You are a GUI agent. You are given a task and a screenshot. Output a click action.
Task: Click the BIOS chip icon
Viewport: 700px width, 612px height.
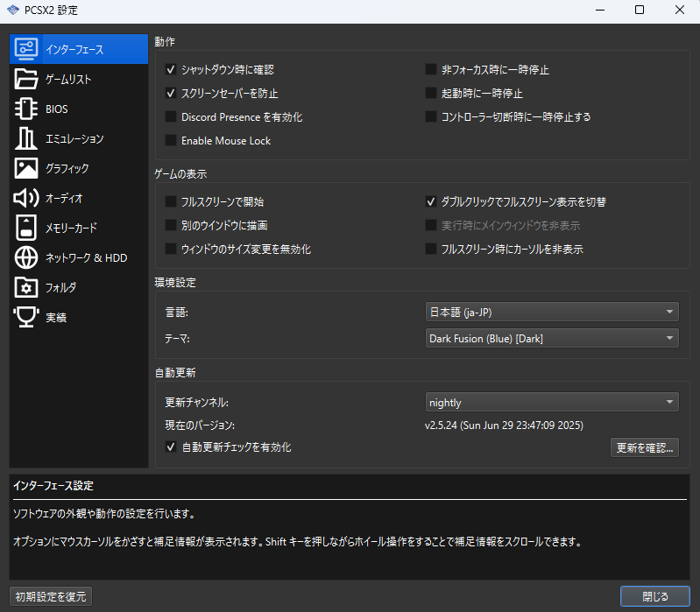coord(26,109)
